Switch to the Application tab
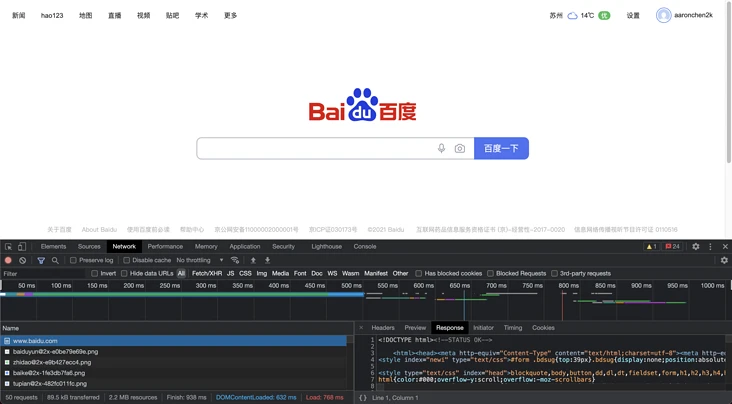 [x=245, y=247]
